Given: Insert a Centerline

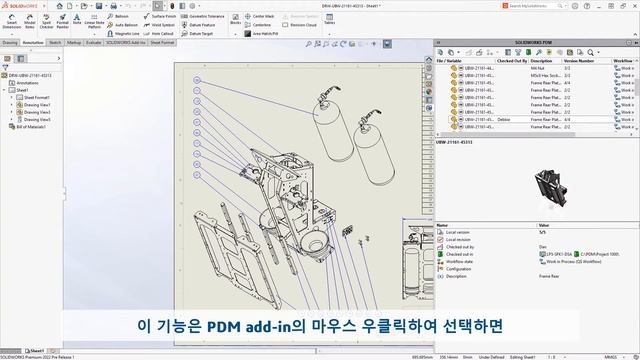Looking at the screenshot, I should [258, 25].
